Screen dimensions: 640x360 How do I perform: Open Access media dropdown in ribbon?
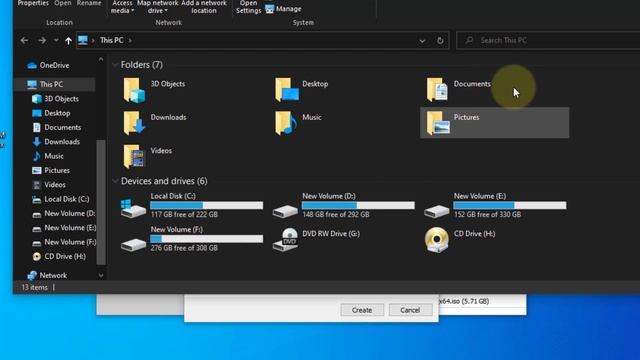(122, 7)
